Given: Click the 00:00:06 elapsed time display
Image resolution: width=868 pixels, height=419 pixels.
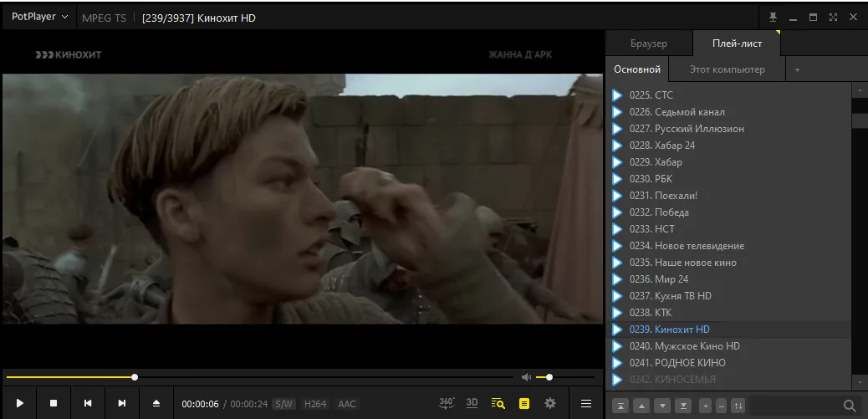Looking at the screenshot, I should click(201, 404).
